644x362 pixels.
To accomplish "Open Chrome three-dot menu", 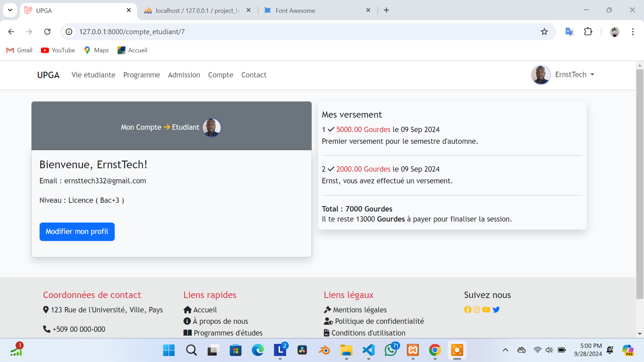I will click(633, 32).
